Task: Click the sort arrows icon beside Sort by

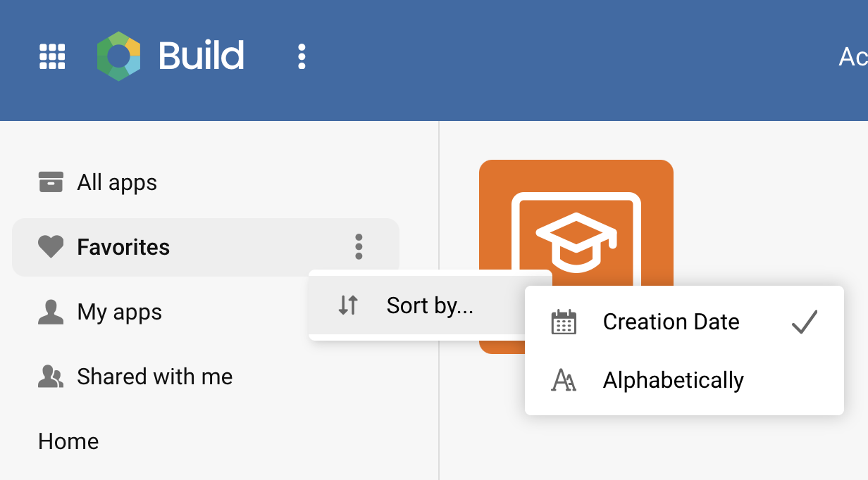Action: click(x=347, y=305)
